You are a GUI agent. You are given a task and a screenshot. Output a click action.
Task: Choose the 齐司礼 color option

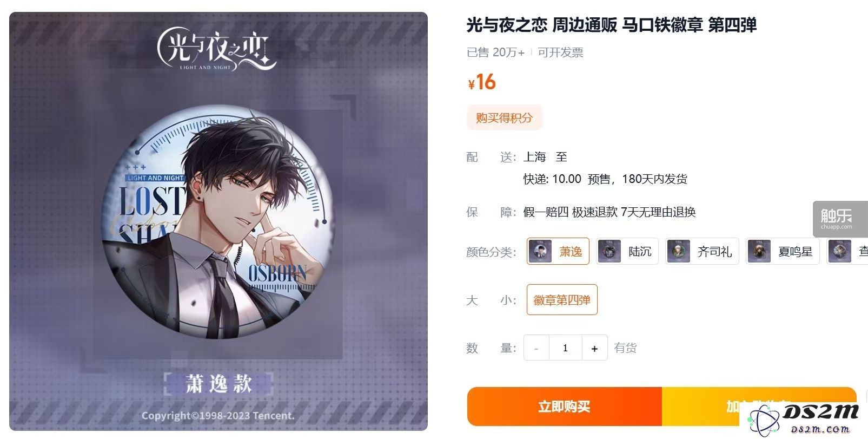[702, 251]
